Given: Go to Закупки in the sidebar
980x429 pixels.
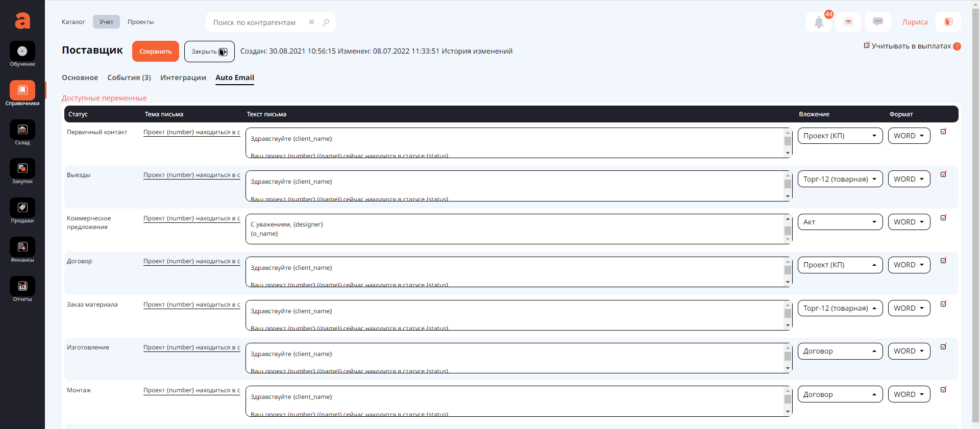Looking at the screenshot, I should (22, 172).
